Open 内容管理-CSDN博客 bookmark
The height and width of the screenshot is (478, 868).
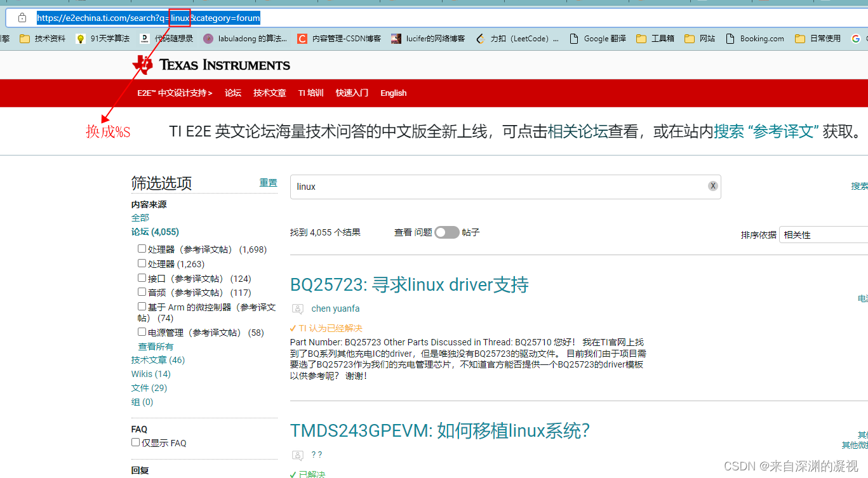click(339, 39)
